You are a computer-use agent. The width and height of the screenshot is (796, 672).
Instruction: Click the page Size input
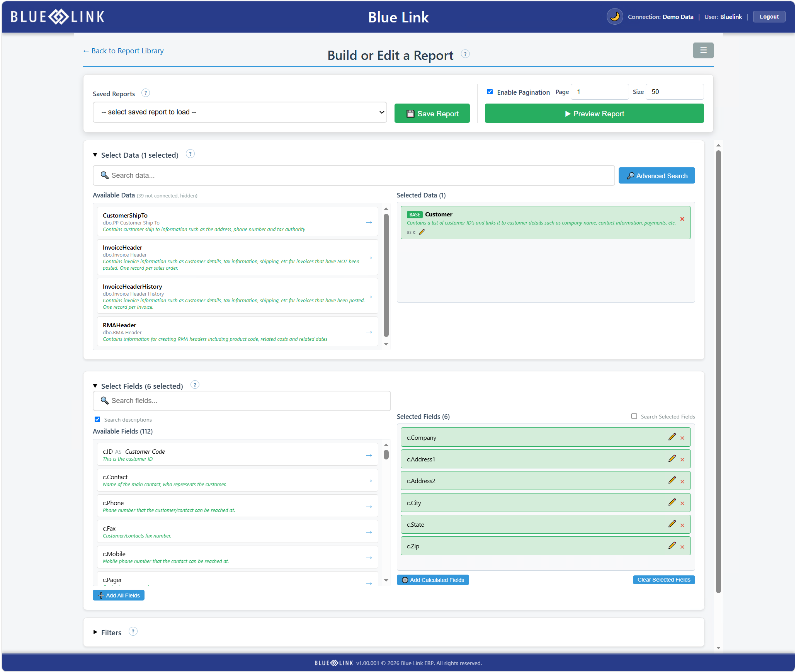[x=675, y=92]
